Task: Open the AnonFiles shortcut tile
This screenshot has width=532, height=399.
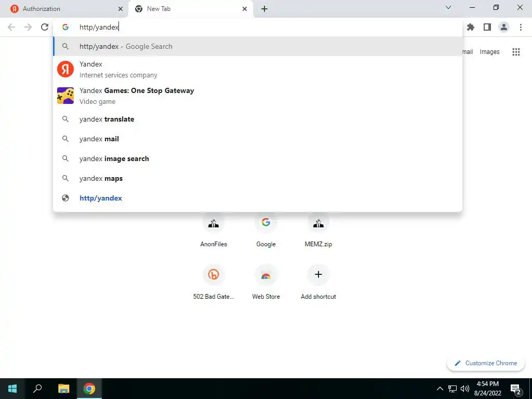Action: pos(214,230)
